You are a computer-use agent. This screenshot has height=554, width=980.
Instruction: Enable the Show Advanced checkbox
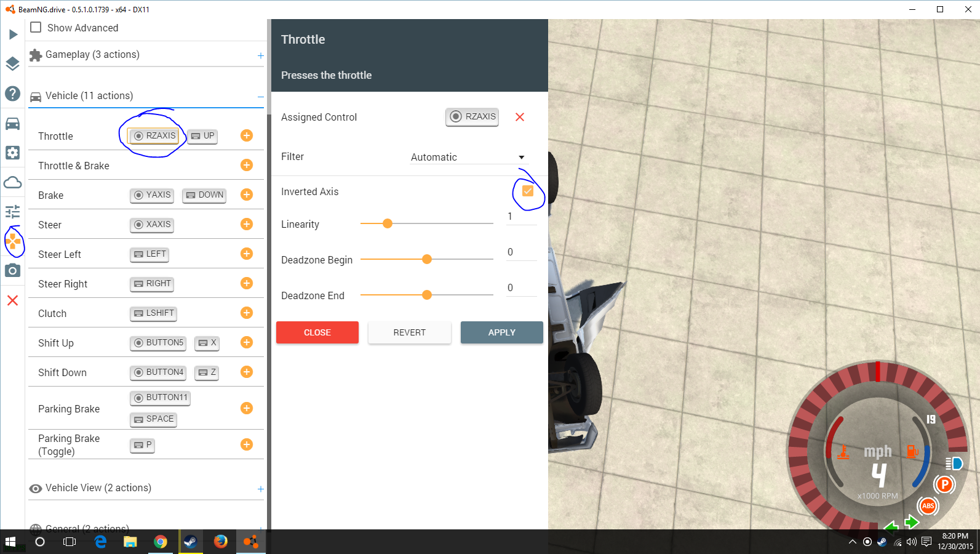click(x=36, y=28)
